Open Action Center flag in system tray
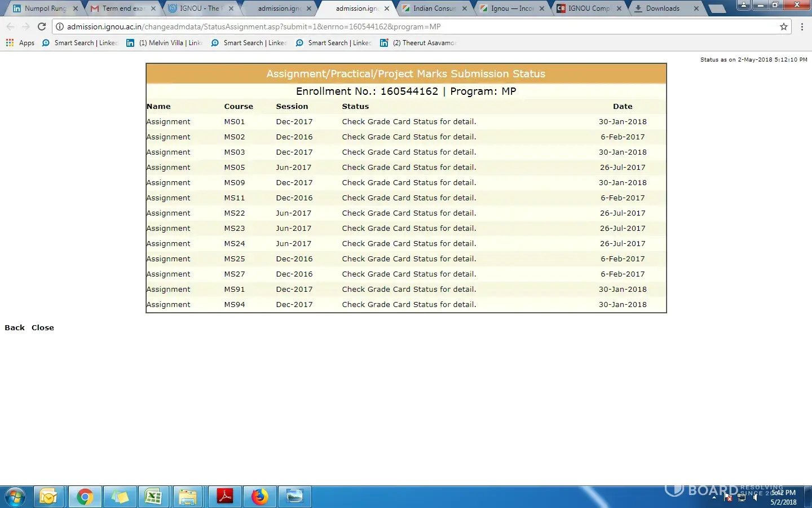 click(x=728, y=497)
